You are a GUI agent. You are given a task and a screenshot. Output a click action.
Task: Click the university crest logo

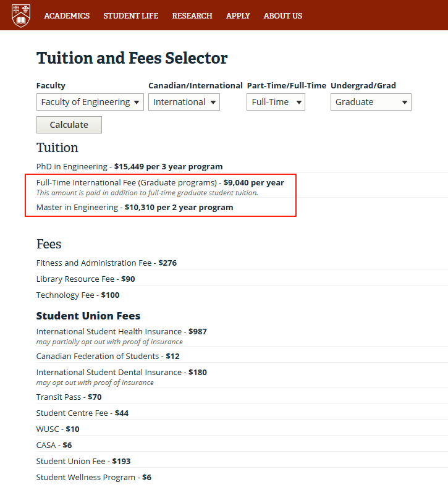21,15
